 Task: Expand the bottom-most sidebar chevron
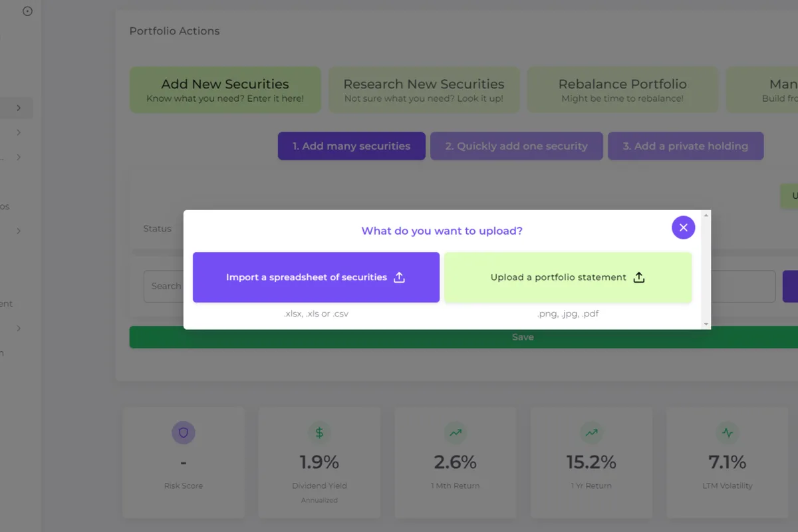pos(19,329)
